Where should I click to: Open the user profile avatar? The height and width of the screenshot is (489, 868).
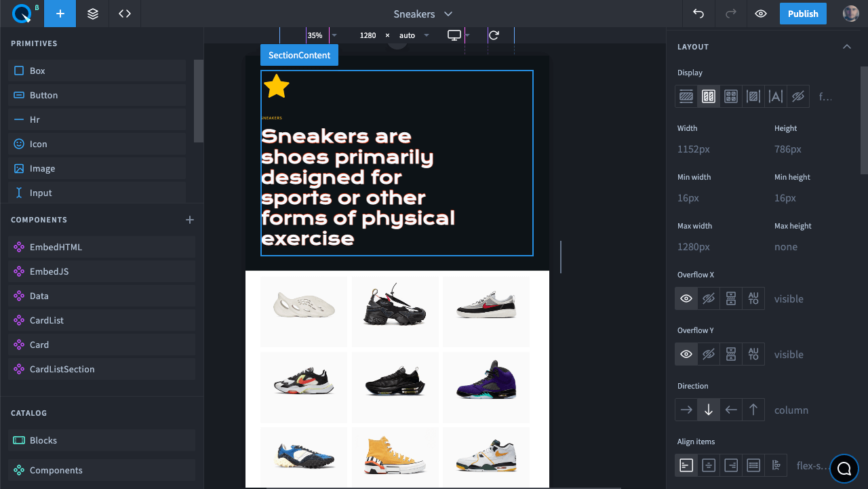(x=850, y=14)
